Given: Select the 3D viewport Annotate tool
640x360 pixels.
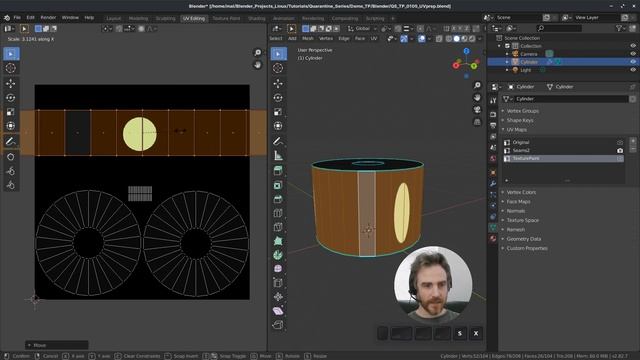Looking at the screenshot, I should click(278, 142).
